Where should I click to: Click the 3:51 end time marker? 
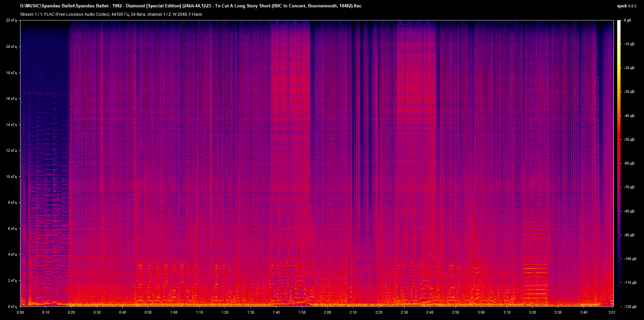pyautogui.click(x=612, y=312)
